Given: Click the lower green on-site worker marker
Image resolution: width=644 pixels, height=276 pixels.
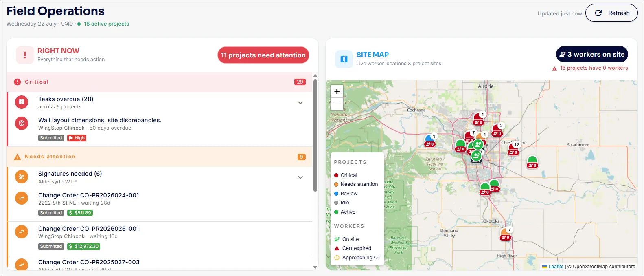Looking at the screenshot, I should (x=476, y=155).
